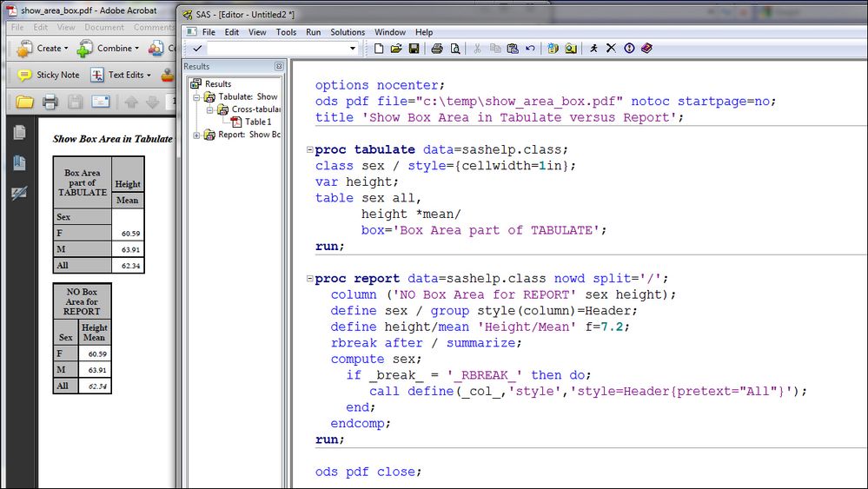Click the running man Submit icon
The image size is (868, 489).
[x=593, y=49]
